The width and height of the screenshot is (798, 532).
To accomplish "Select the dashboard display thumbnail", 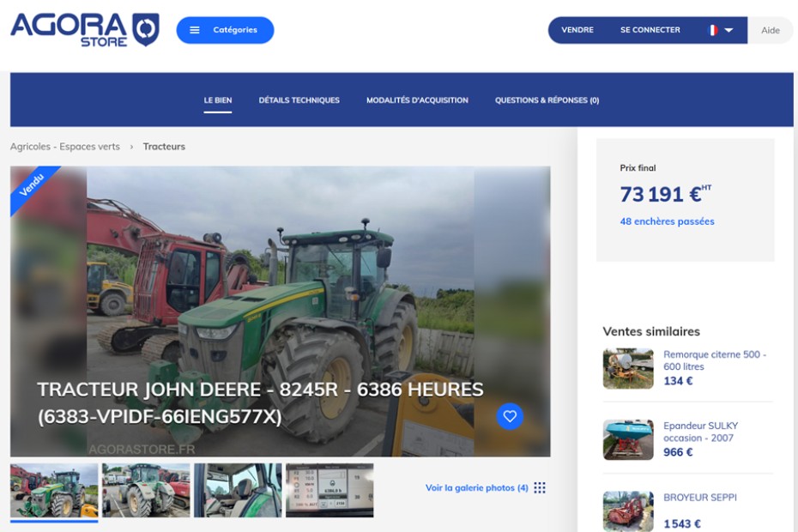I will pos(329,490).
